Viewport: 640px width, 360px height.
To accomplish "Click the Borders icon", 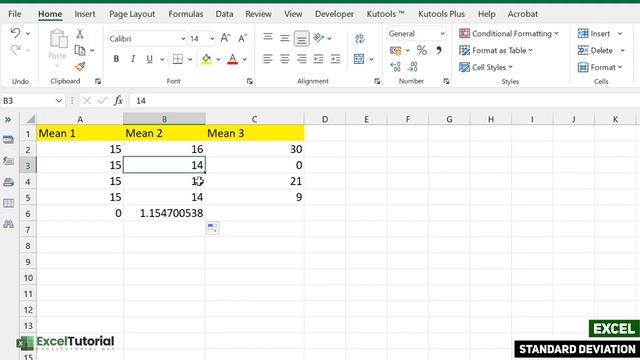I will point(178,59).
